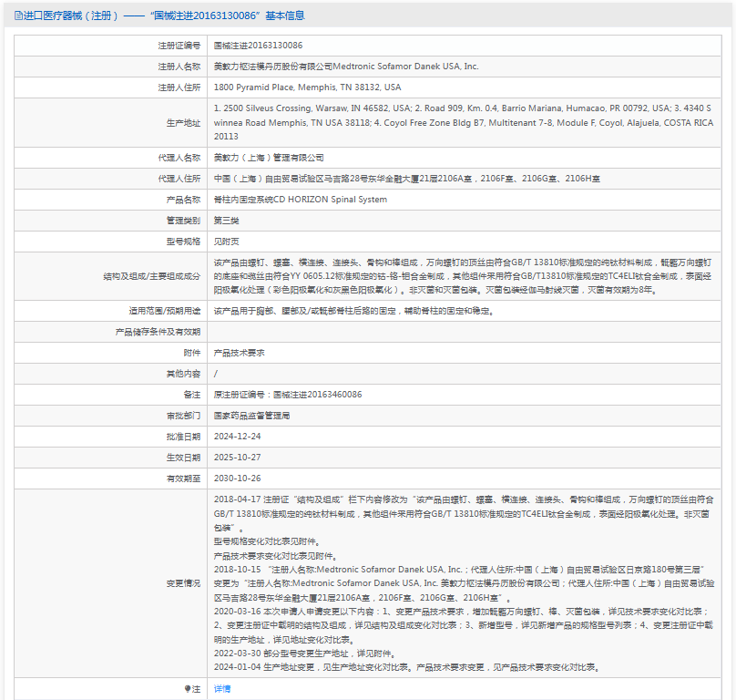The image size is (736, 700).
Task: Click the 2022-03-30 change record line
Action: (x=305, y=654)
